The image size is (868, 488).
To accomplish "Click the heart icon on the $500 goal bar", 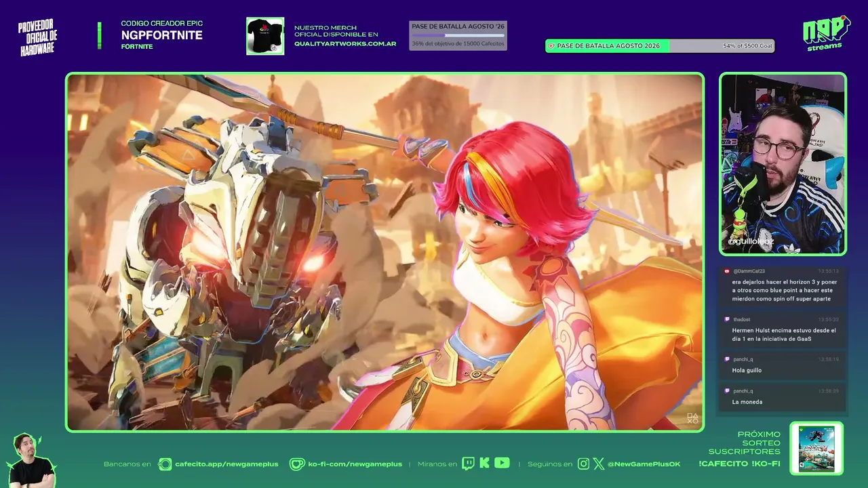I will tap(551, 46).
